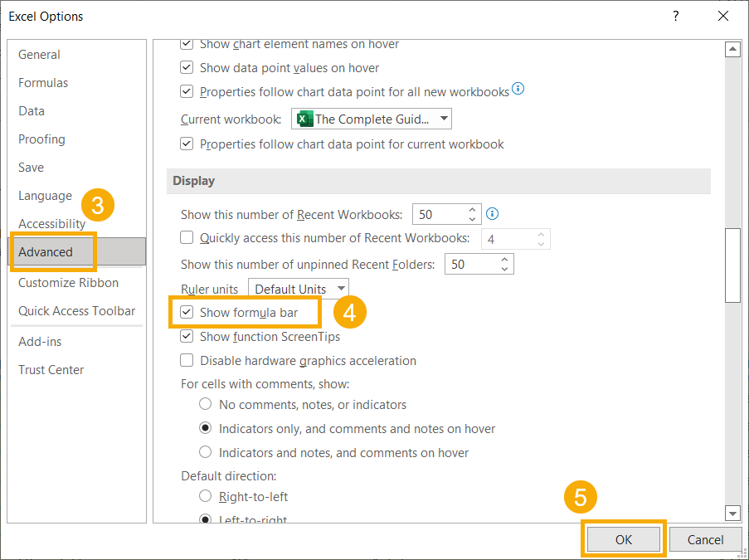Click the Cancel button
Screen dimensions: 749x560
tap(705, 539)
